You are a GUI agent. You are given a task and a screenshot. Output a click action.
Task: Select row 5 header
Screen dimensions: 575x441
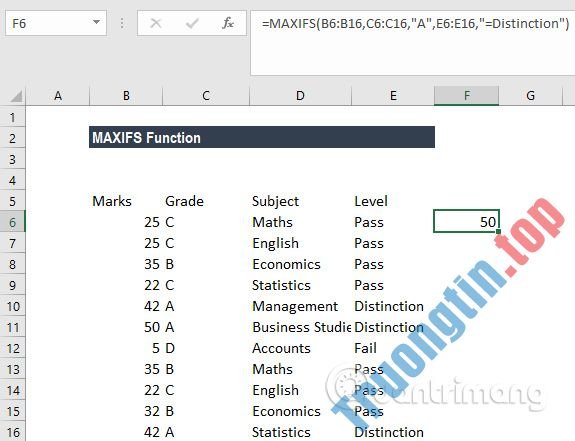point(12,201)
